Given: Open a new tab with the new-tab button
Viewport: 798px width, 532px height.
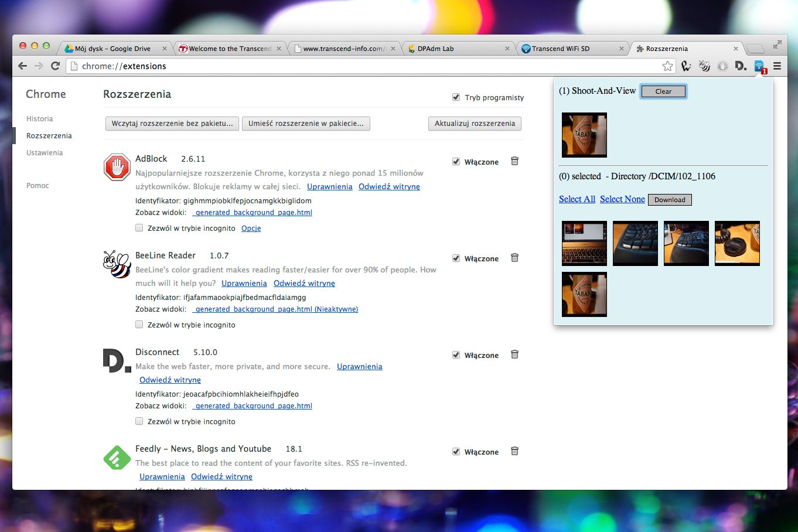Looking at the screenshot, I should click(755, 49).
